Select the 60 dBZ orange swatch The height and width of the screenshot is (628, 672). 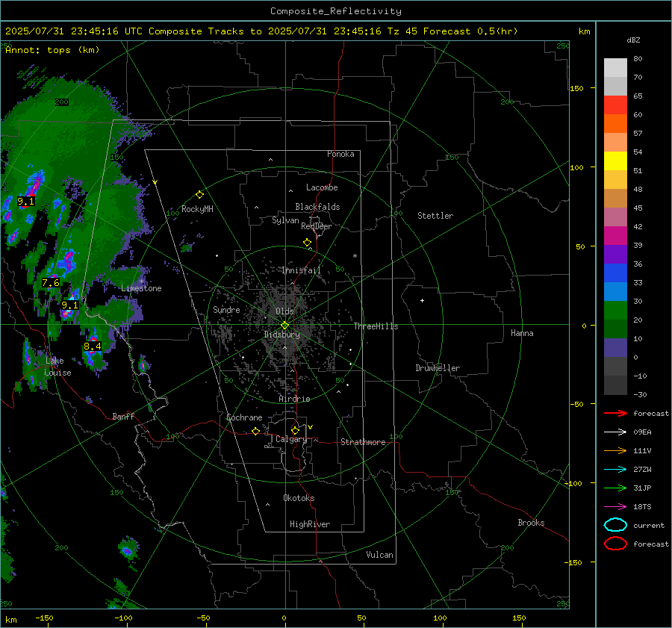pyautogui.click(x=615, y=123)
